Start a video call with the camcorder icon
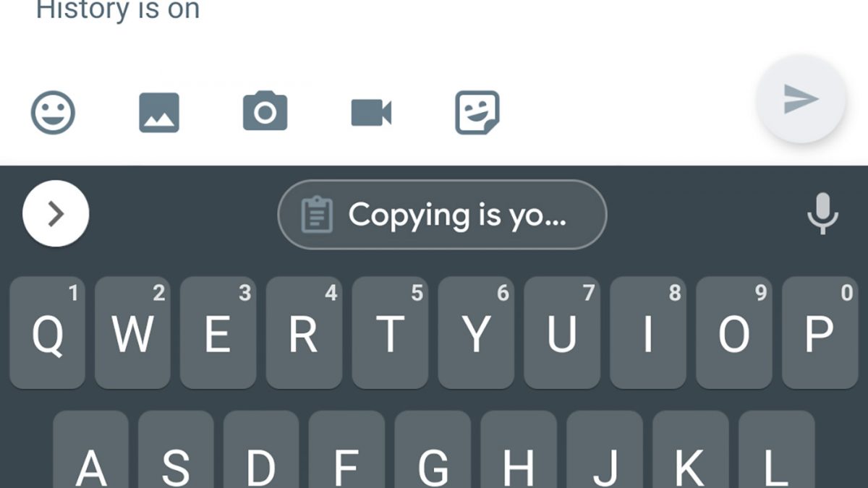 click(x=371, y=113)
